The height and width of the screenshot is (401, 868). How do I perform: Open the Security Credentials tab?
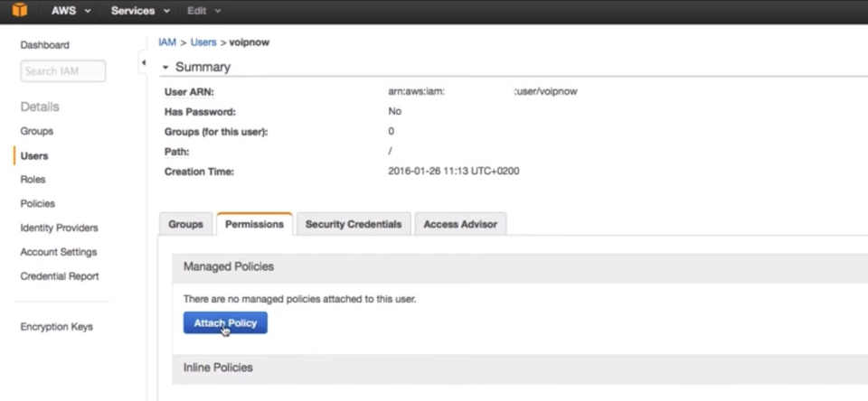353,224
